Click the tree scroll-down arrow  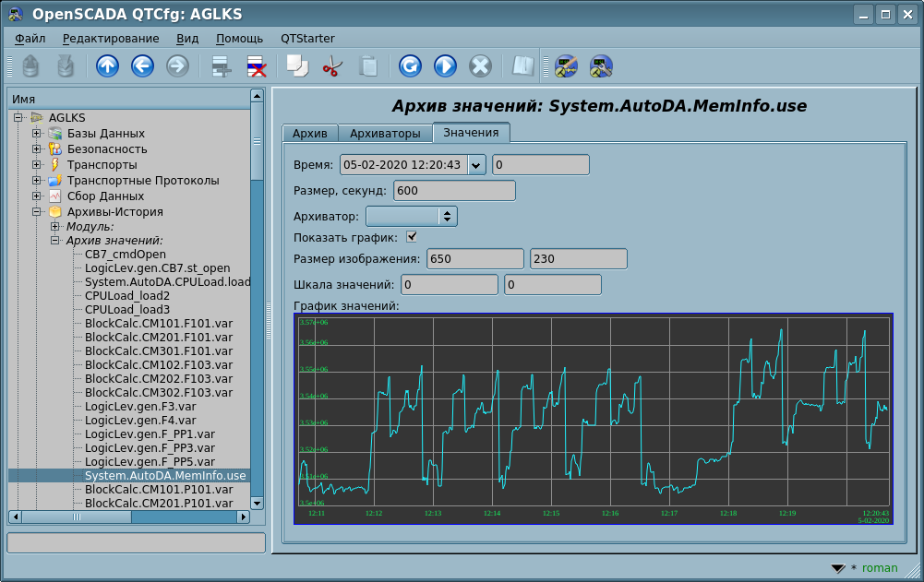pos(257,503)
